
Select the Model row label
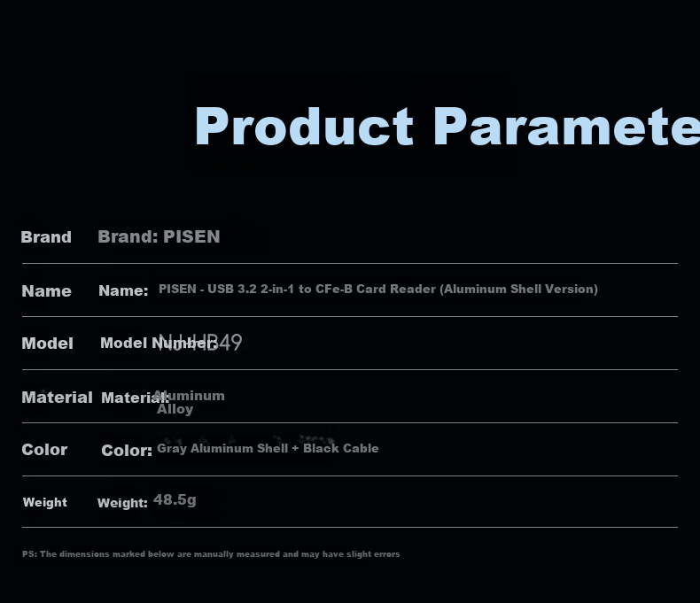[47, 343]
